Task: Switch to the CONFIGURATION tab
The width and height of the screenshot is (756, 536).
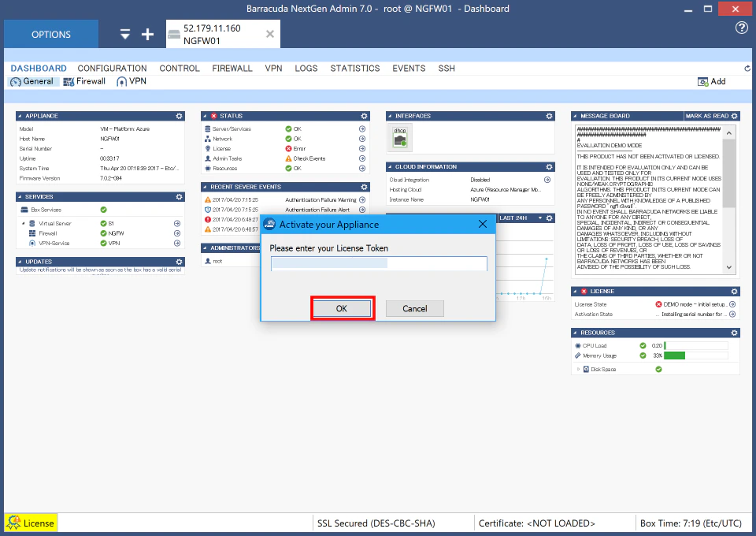Action: tap(113, 69)
